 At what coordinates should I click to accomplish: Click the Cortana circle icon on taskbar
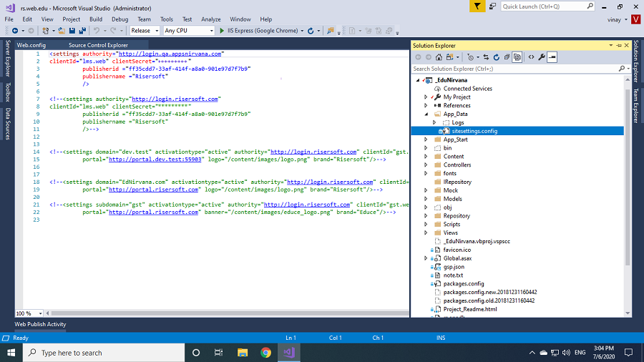click(196, 353)
